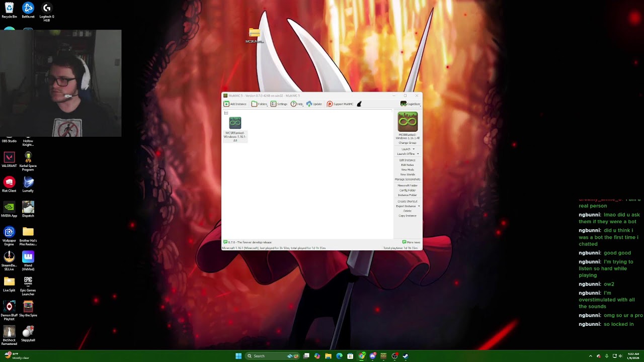Image resolution: width=644 pixels, height=362 pixels.
Task: Open the Wand (WeMod) desktop icon
Action: coord(28,261)
